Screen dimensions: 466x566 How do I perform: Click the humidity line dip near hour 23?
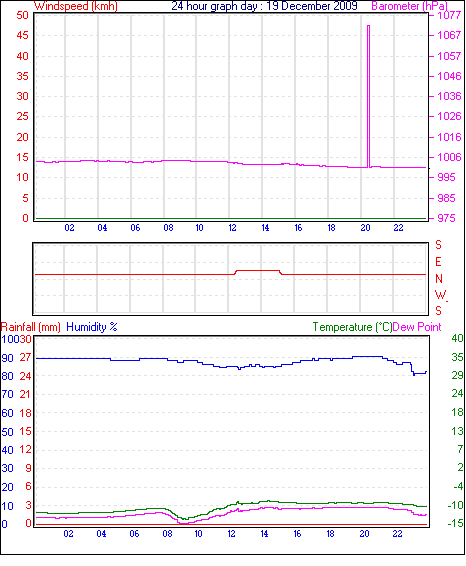click(414, 374)
